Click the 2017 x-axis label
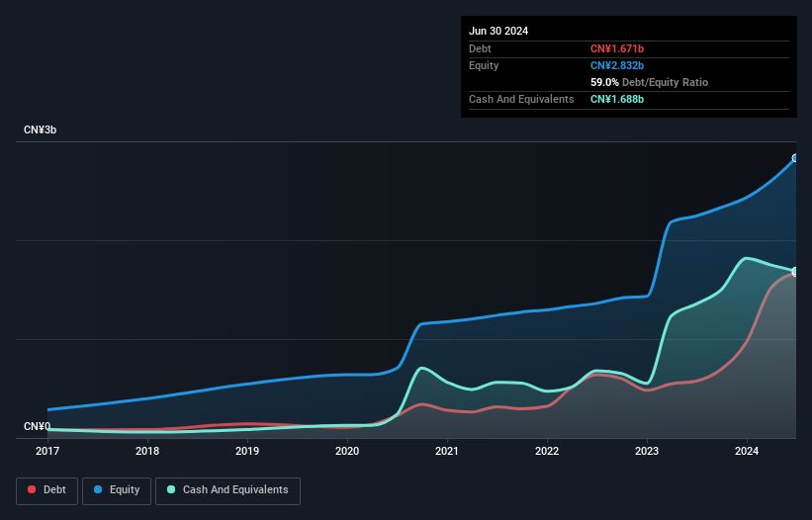This screenshot has width=812, height=520. tap(47, 451)
